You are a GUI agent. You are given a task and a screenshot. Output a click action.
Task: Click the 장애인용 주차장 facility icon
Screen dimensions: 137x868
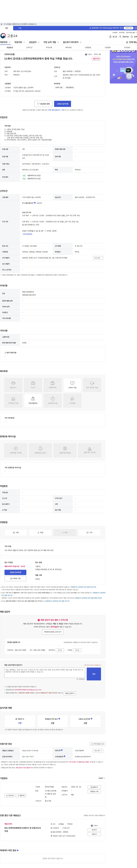click(x=16, y=450)
